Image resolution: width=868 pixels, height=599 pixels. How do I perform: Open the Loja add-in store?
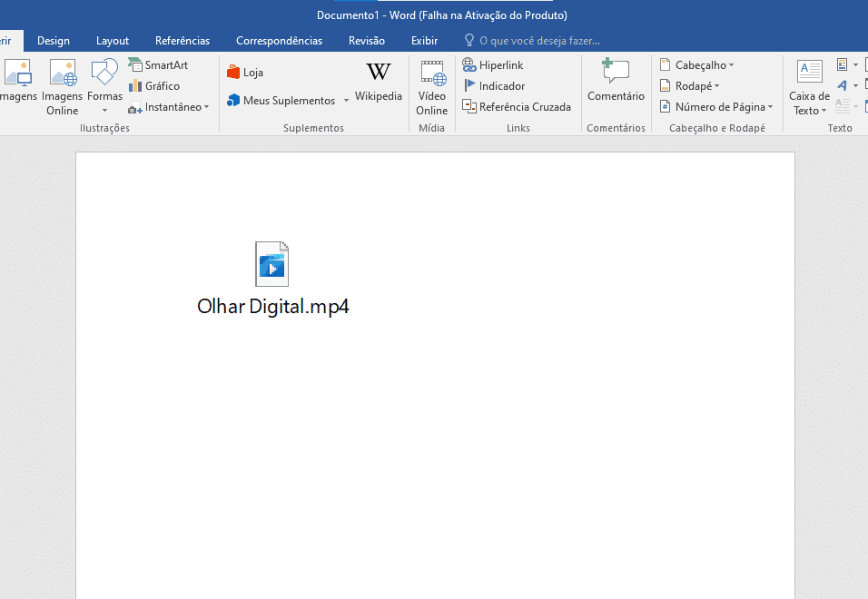(245, 73)
